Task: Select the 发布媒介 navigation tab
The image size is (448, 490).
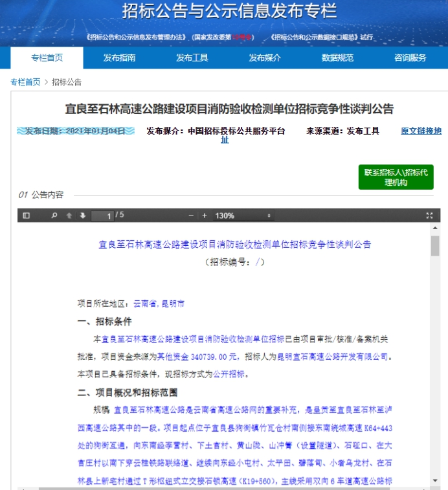Action: pyautogui.click(x=265, y=58)
